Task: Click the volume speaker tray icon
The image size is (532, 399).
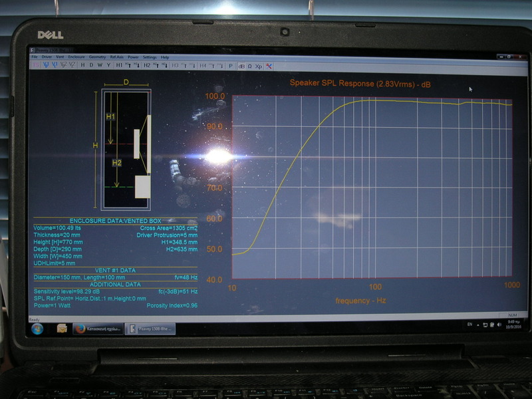Action: 499,325
